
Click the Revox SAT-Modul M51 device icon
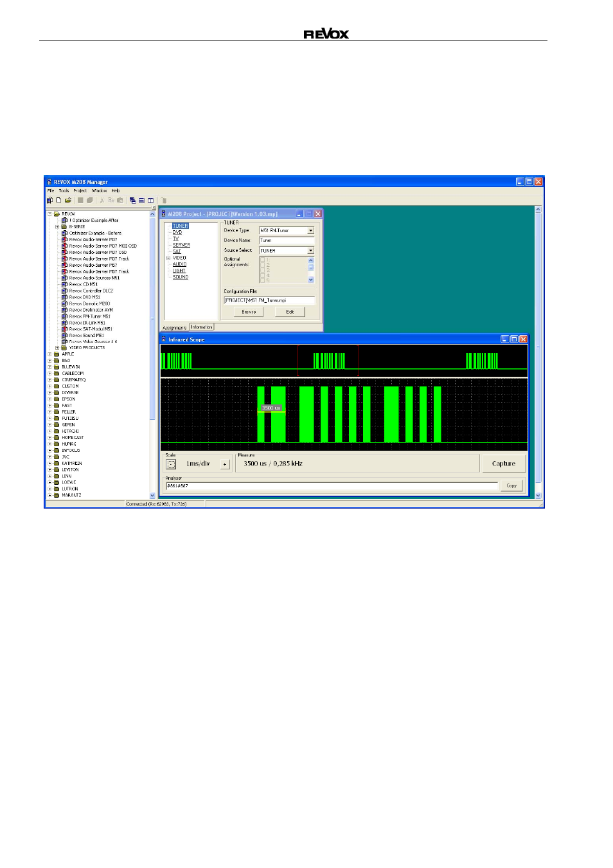point(64,329)
